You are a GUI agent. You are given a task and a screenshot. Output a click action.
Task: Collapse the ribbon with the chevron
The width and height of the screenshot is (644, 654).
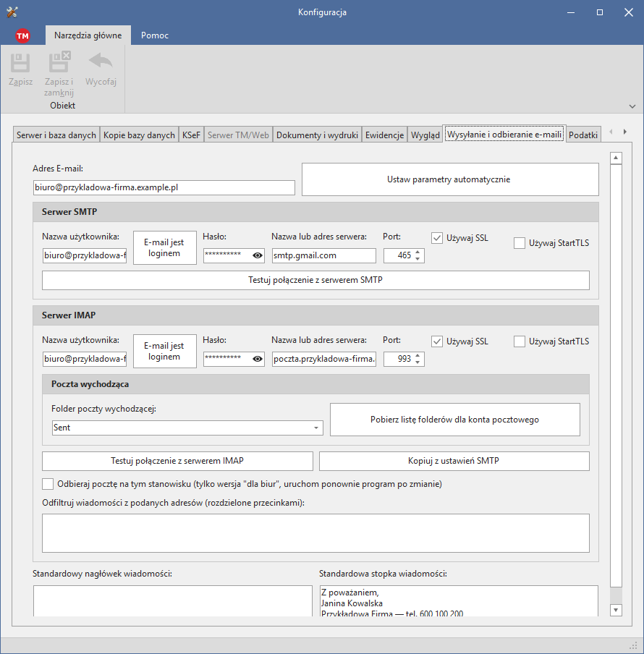coord(632,106)
